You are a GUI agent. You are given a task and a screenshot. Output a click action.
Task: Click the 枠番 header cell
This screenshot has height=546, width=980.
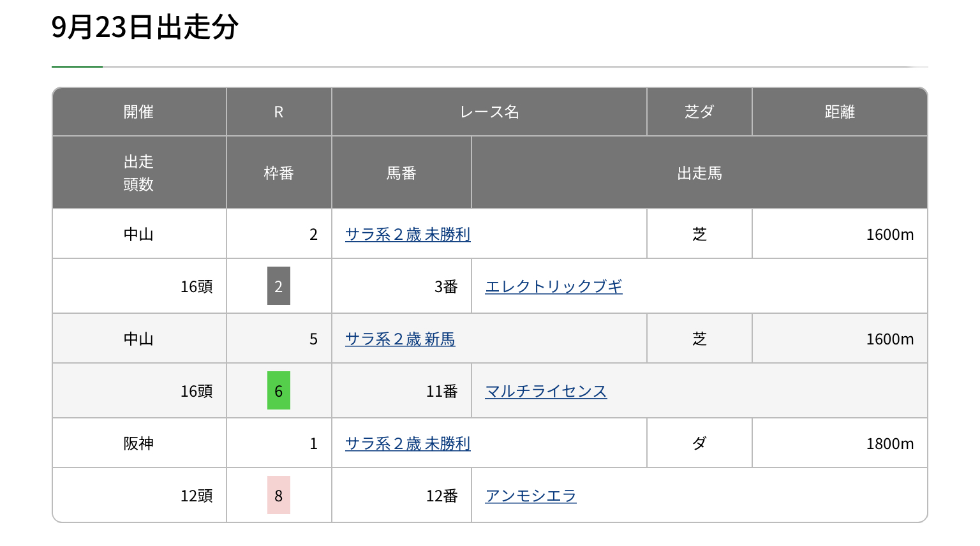click(x=278, y=173)
